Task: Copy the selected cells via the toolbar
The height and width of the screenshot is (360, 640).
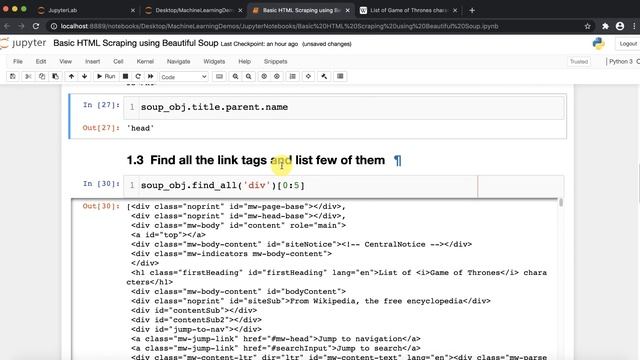Action: click(42, 76)
